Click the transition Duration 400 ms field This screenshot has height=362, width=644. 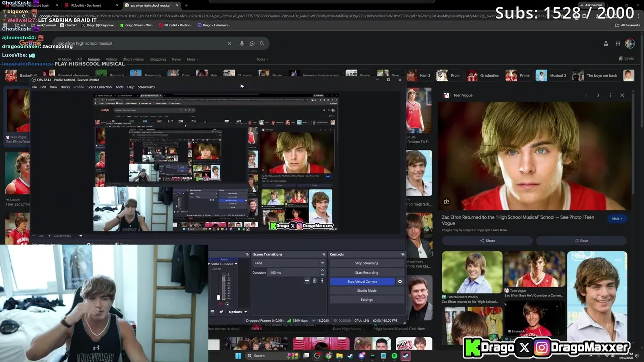(296, 273)
